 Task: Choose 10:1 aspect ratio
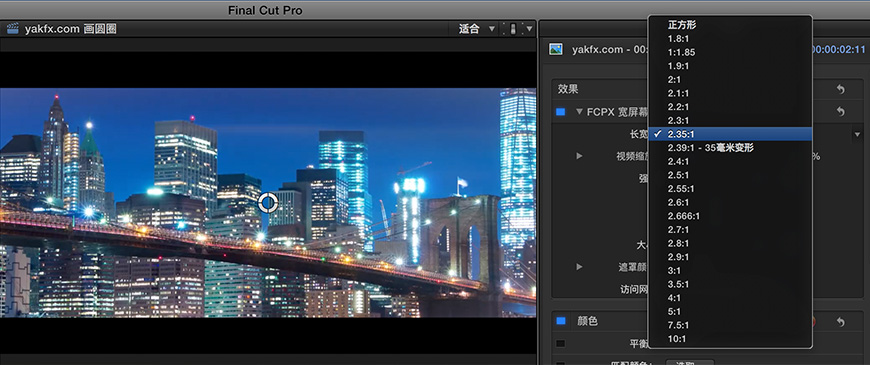point(730,338)
